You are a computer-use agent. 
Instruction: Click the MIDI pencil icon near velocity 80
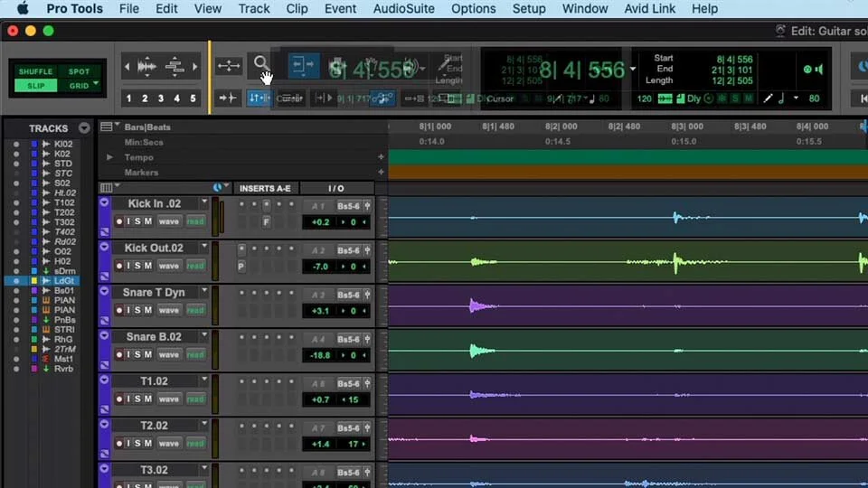(x=768, y=99)
